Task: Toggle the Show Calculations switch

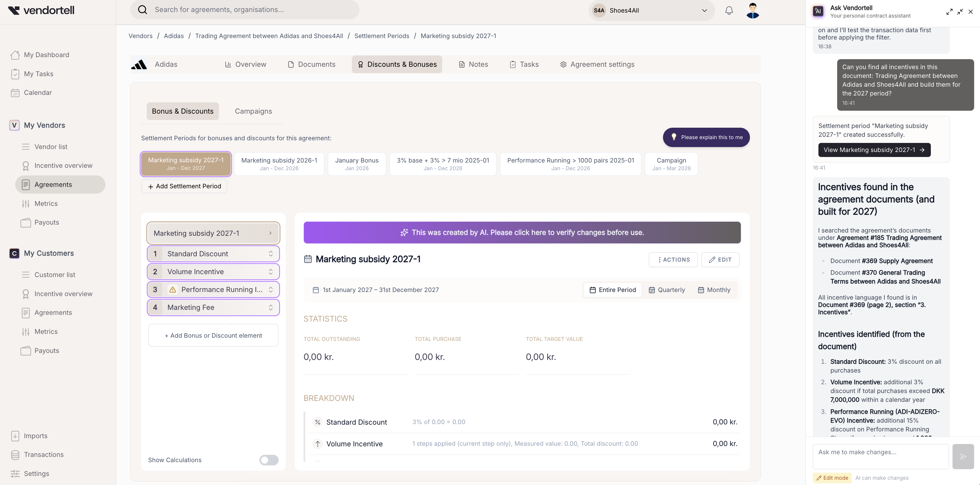Action: (x=269, y=460)
